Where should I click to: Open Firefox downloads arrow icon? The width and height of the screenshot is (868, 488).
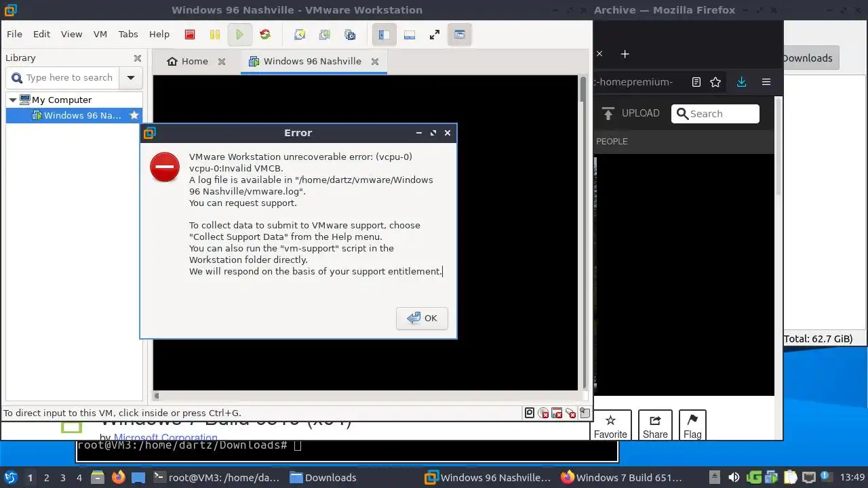click(741, 82)
